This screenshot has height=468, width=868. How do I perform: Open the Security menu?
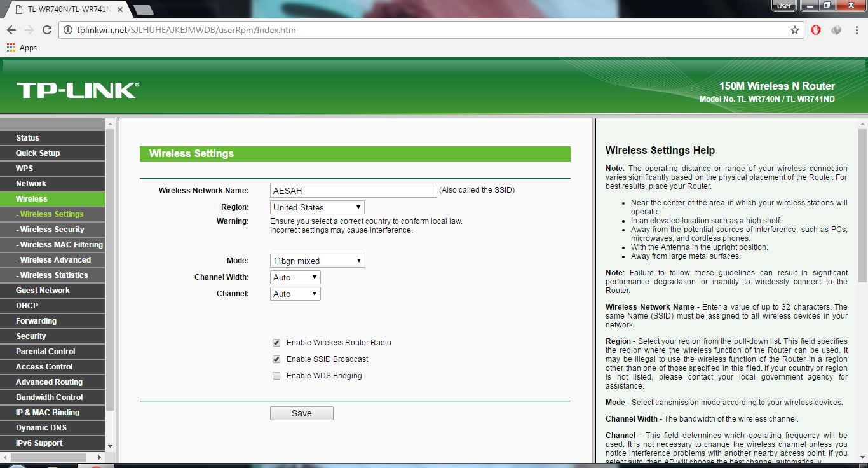[52, 336]
